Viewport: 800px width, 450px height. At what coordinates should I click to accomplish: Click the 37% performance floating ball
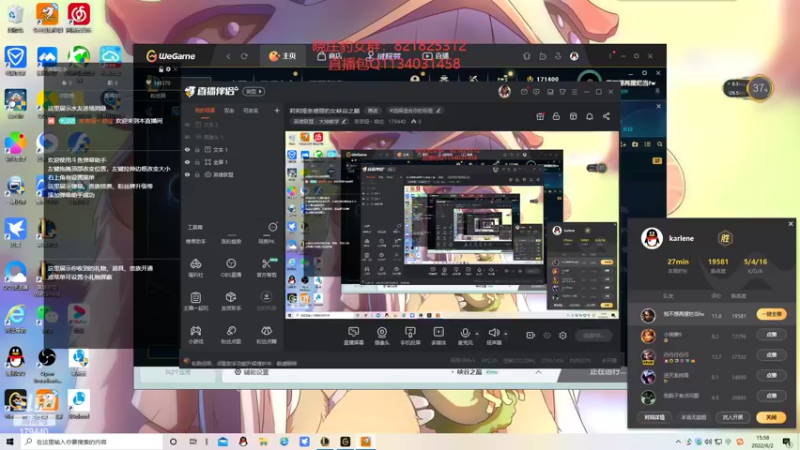point(759,88)
